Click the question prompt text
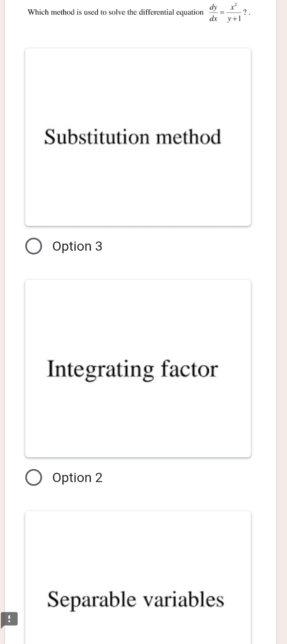Image resolution: width=287 pixels, height=644 pixels. [114, 12]
